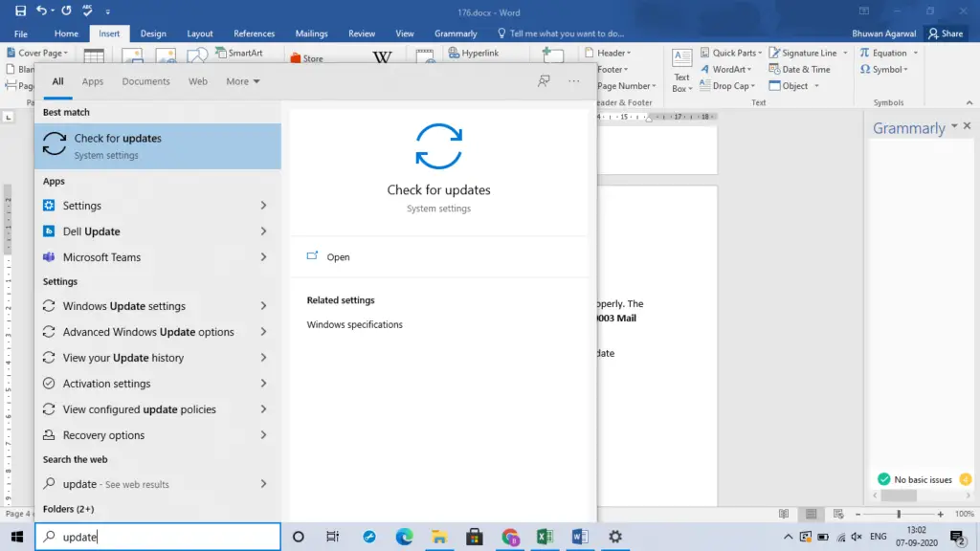This screenshot has width=980, height=551.
Task: Open the Page Number dropdown
Action: (626, 85)
